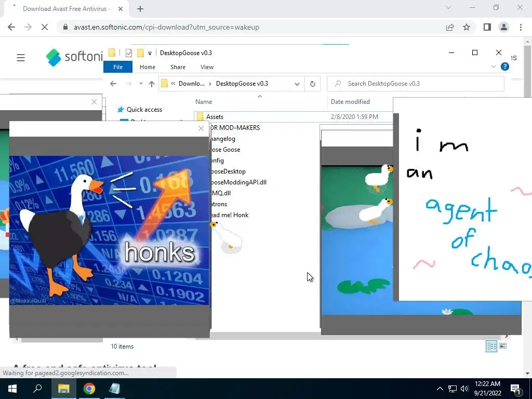
Task: Open Chrome side panel icon
Action: (x=487, y=27)
